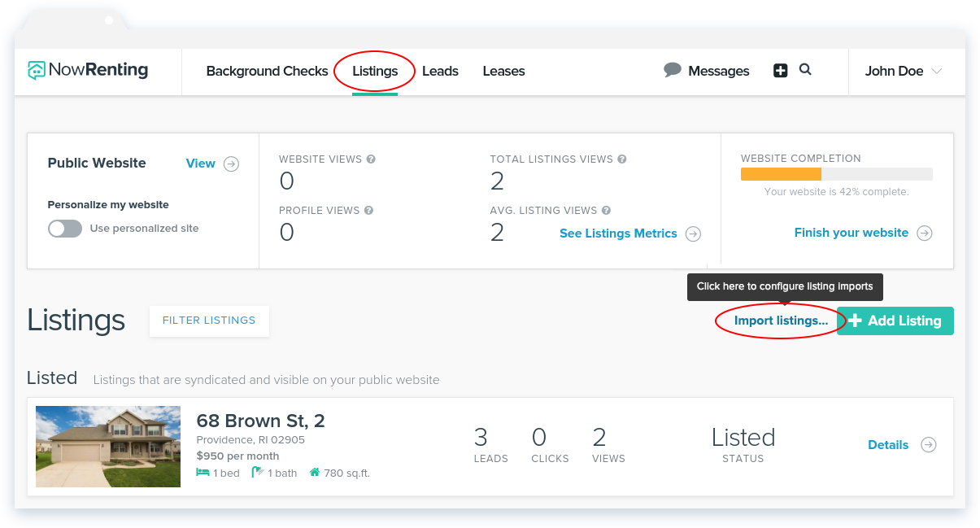Screen dimensions: 980x528
Task: Click the help icon next to Total Listings Views
Action: [622, 159]
